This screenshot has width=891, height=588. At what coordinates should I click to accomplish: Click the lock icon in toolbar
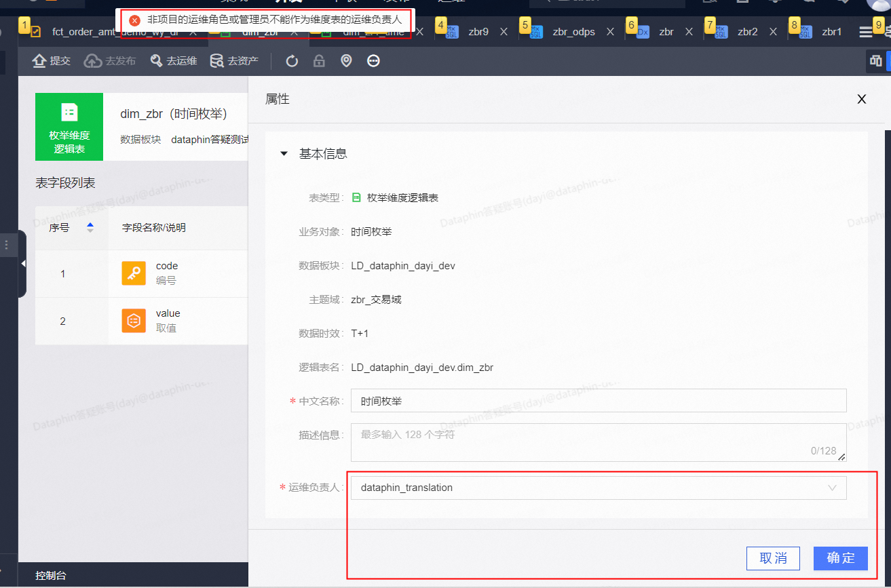[319, 62]
